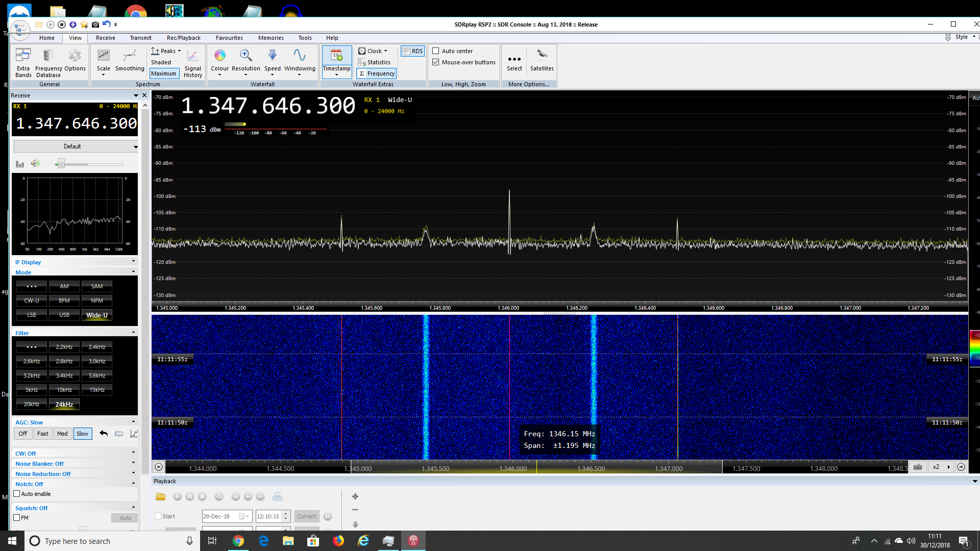Open Extra Bands options
The image size is (980, 551).
23,63
